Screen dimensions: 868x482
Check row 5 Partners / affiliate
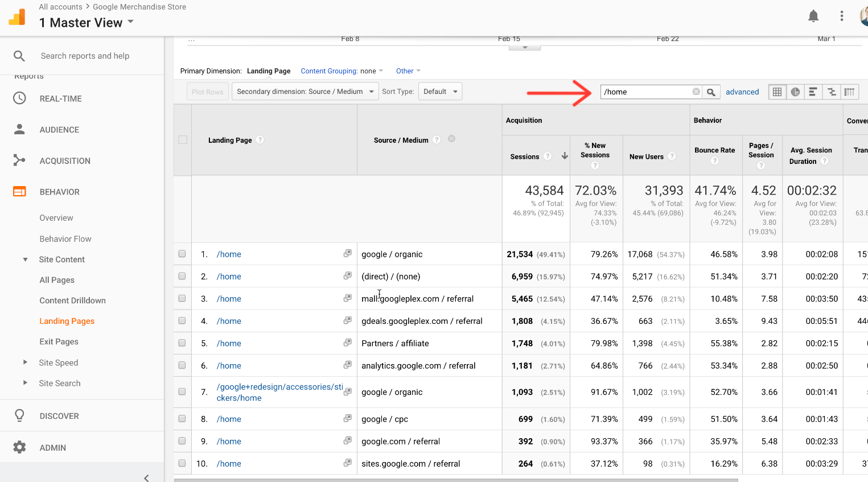[x=182, y=343]
